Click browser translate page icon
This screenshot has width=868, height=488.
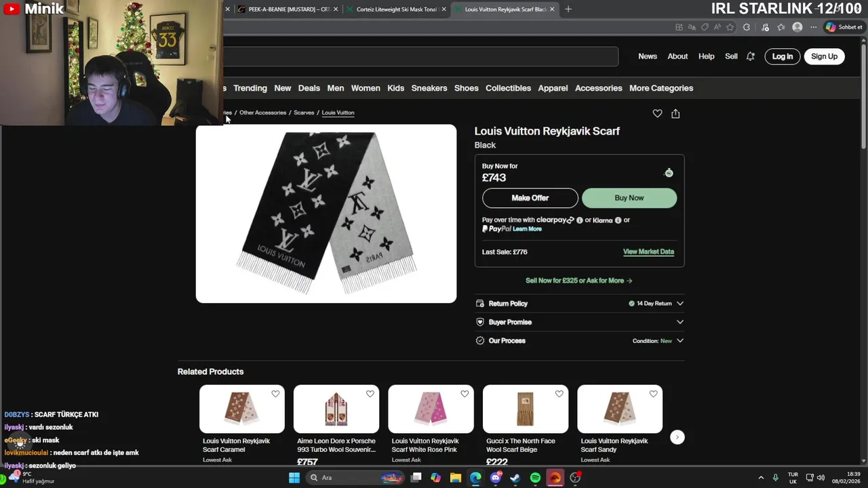point(692,27)
